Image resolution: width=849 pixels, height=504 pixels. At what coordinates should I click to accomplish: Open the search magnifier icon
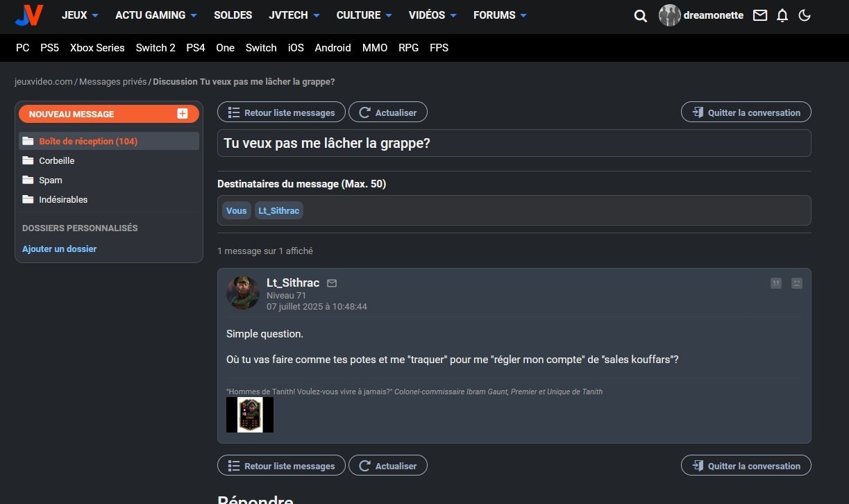coord(640,15)
